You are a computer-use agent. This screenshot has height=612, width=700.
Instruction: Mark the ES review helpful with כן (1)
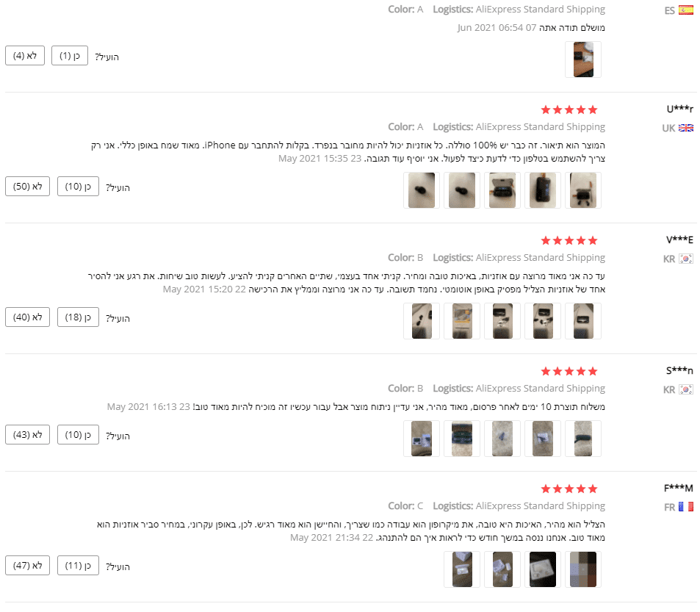(x=70, y=56)
